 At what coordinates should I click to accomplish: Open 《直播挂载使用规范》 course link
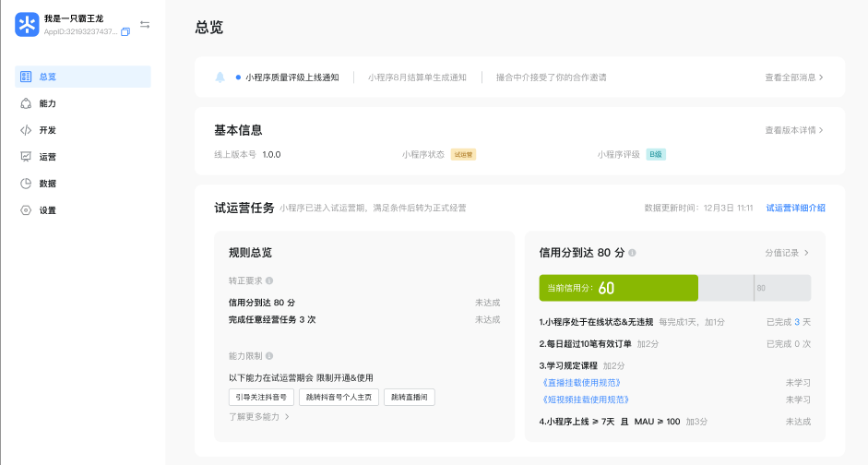tap(580, 383)
